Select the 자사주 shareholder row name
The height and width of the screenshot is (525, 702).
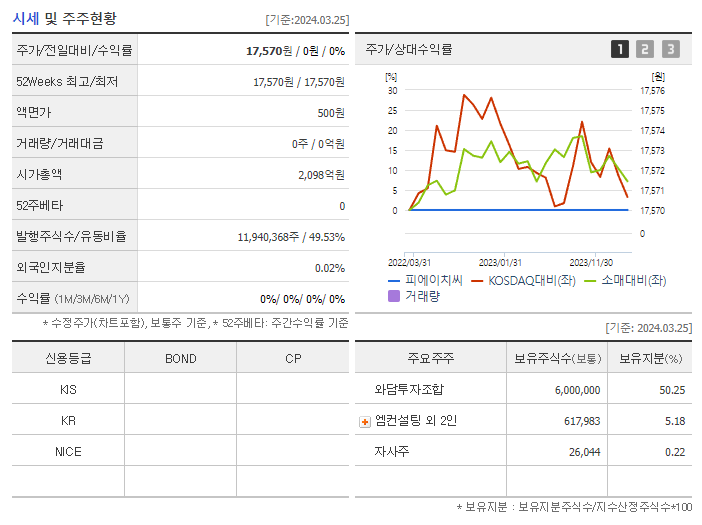coord(392,451)
